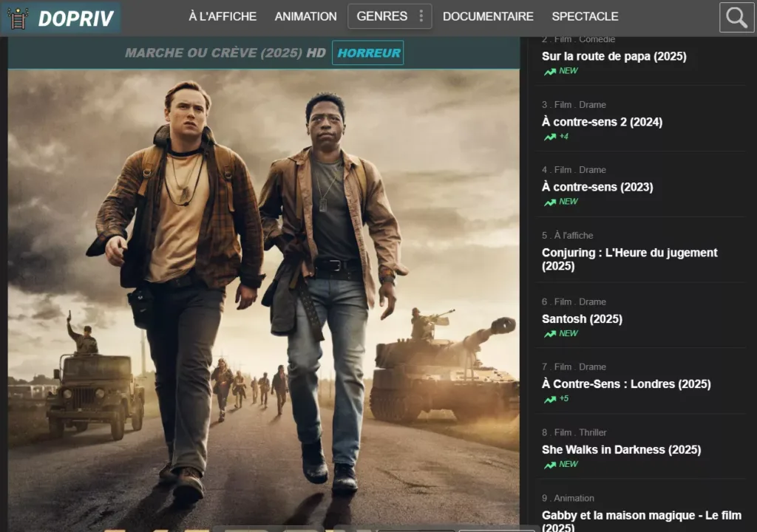Click the HORREUR genre tag button

tap(368, 53)
